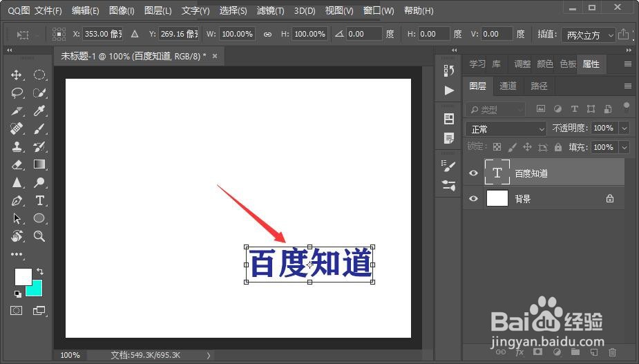The image size is (639, 364).
Task: Swap foreground and background colors
Action: [39, 271]
